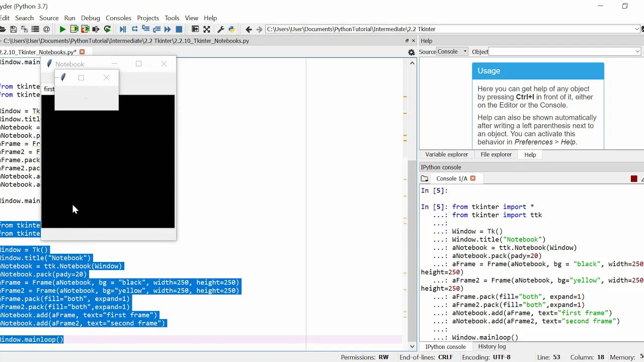The image size is (644, 362).
Task: Open the Object combo box dropdown arrow
Action: [x=637, y=52]
